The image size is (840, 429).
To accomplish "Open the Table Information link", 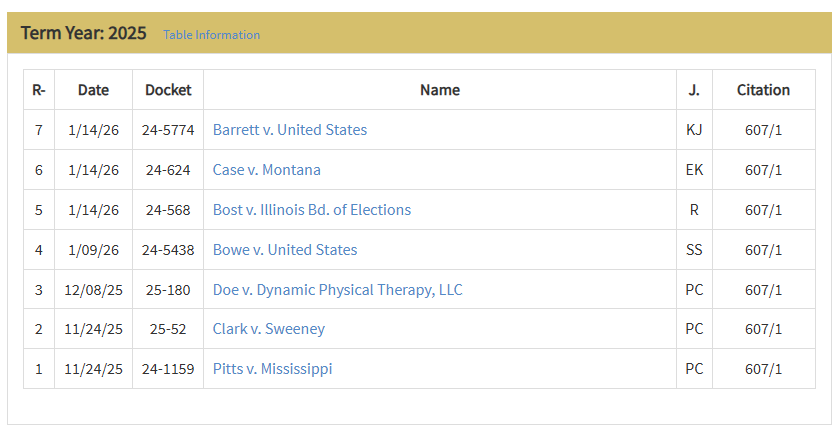I will point(211,35).
